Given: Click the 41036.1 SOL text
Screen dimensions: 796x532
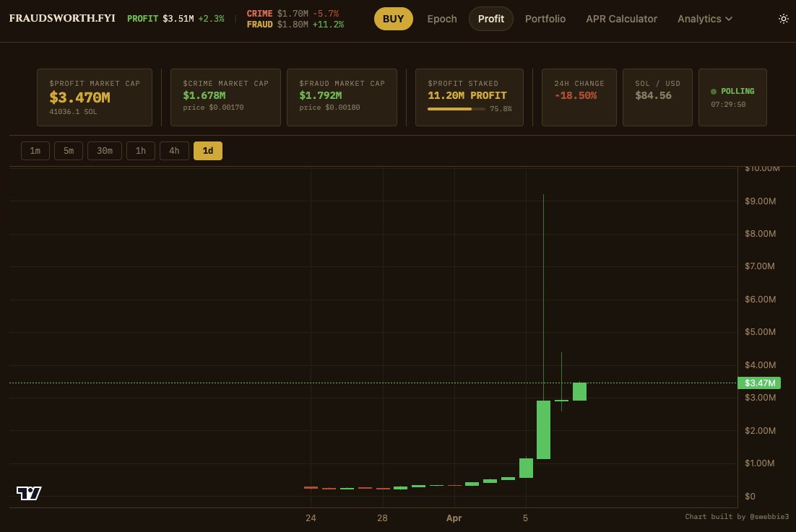Looking at the screenshot, I should coord(73,112).
